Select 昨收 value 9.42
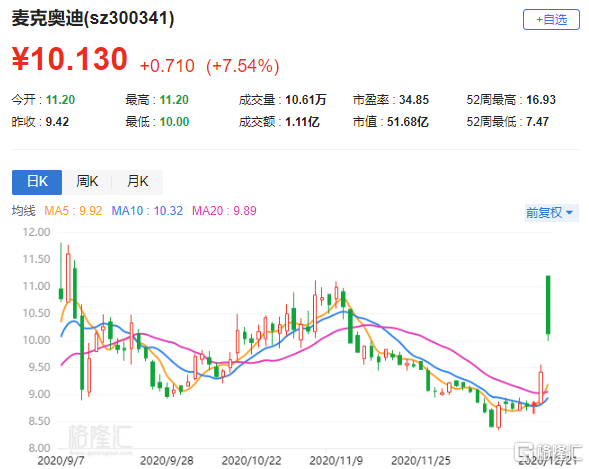The height and width of the screenshot is (469, 589). pos(57,122)
